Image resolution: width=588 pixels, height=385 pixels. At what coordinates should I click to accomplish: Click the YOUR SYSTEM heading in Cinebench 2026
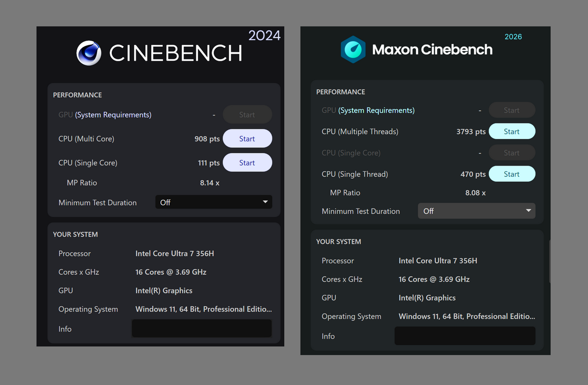click(x=339, y=241)
